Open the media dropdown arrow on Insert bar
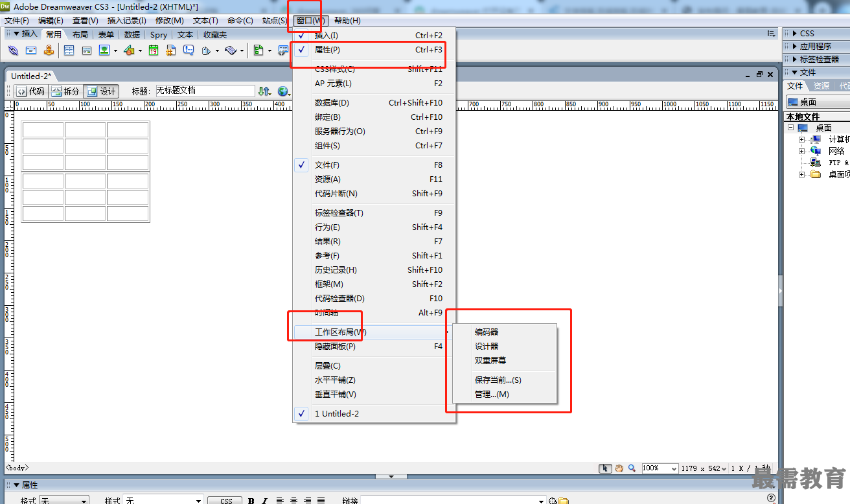The height and width of the screenshot is (504, 850). click(x=140, y=51)
